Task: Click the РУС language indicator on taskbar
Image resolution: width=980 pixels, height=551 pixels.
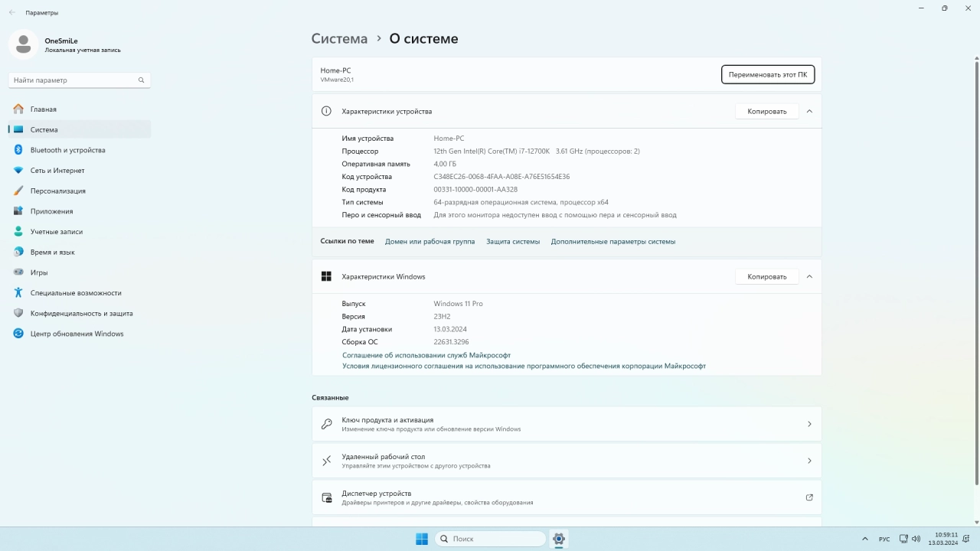Action: pyautogui.click(x=884, y=540)
